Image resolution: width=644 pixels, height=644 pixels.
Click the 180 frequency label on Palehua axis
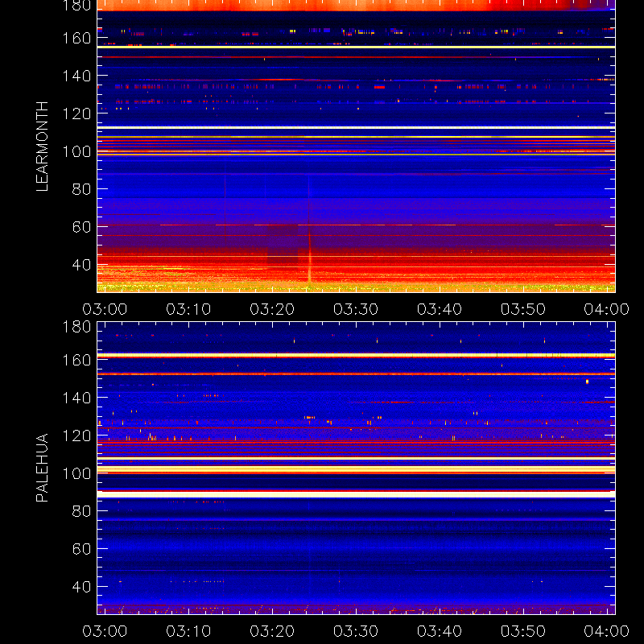[76, 327]
